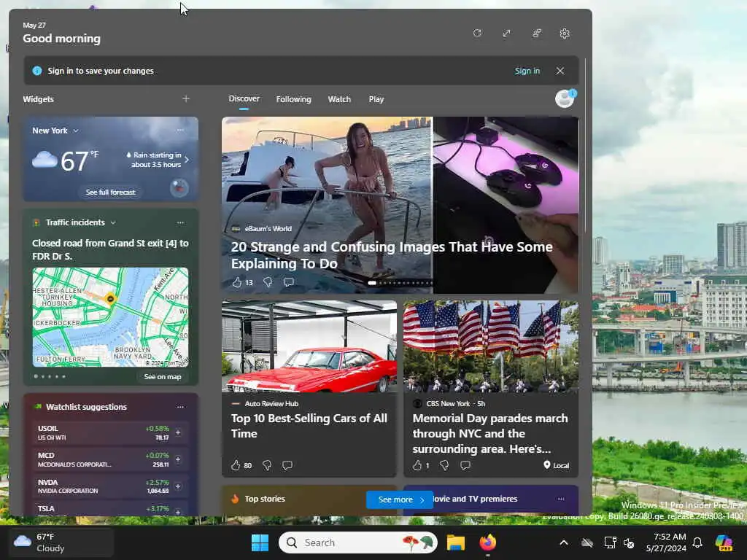Open 20 Strange and Confusing Images headline
Viewport: 747px width, 560px height.
(x=392, y=254)
